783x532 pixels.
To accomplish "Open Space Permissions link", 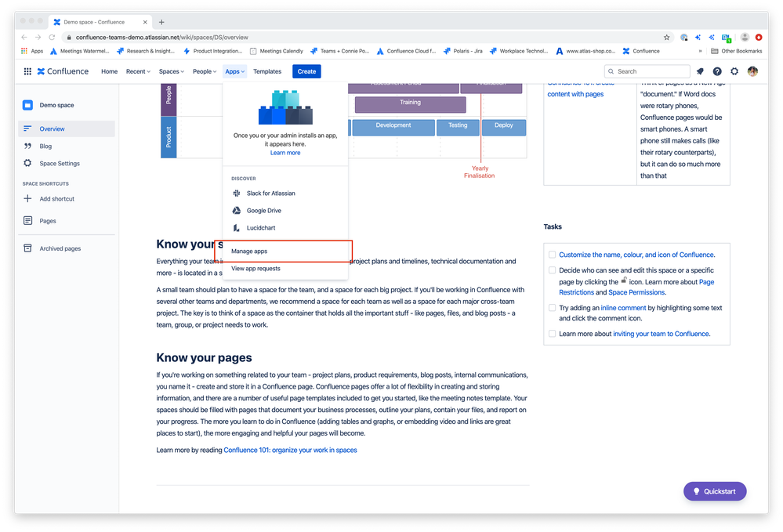I will [636, 292].
